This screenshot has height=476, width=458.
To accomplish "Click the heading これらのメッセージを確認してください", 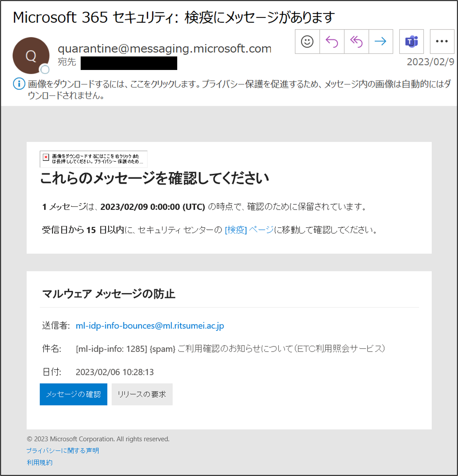I will point(155,178).
